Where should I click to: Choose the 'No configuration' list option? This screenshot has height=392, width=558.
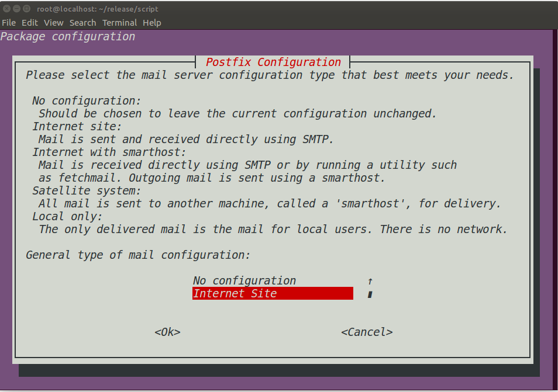[244, 280]
